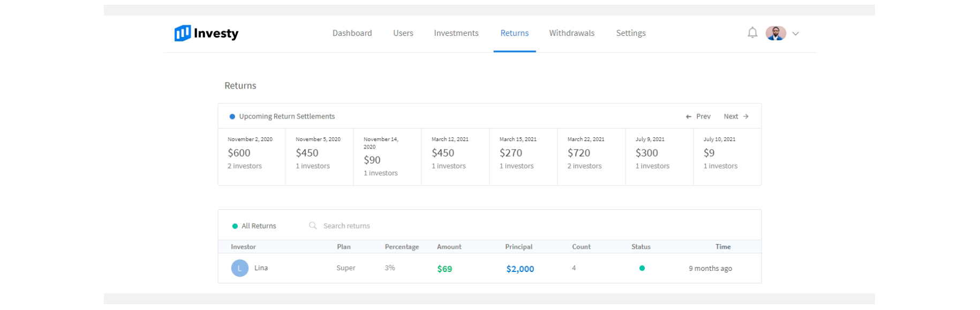Open the notifications bell
Screen dimensions: 980x310
pos(752,33)
